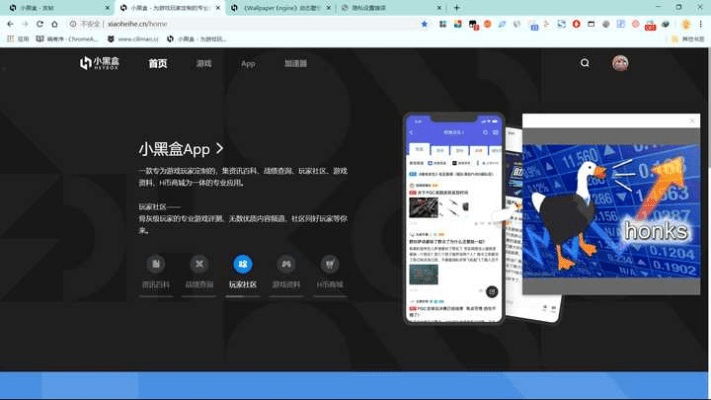Open the 应用 apps shortcut on the bookmarks bar
The width and height of the screenshot is (711, 400).
point(18,39)
